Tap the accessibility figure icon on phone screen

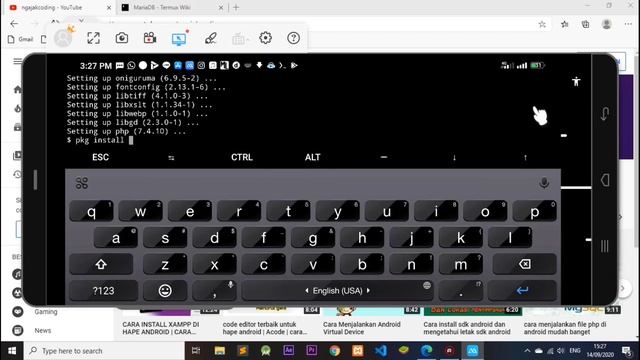576,81
